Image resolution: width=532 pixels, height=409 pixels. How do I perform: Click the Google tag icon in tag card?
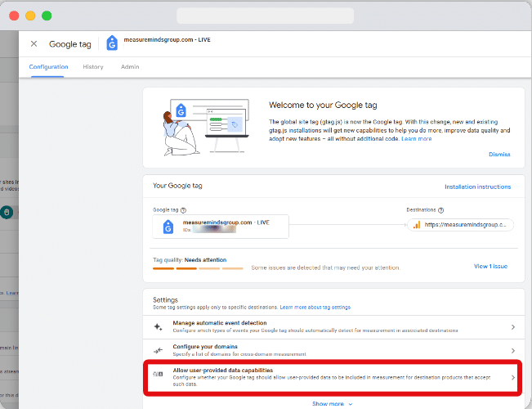(168, 227)
